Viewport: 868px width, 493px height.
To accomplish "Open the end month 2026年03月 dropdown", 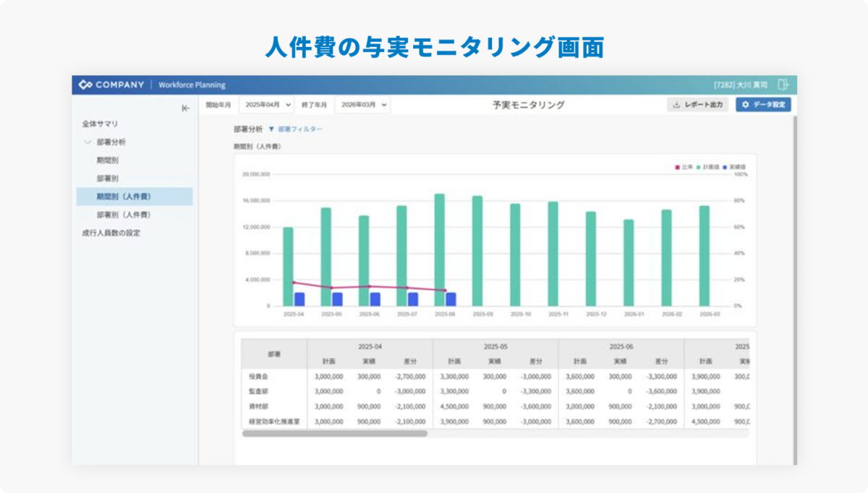I will click(362, 105).
